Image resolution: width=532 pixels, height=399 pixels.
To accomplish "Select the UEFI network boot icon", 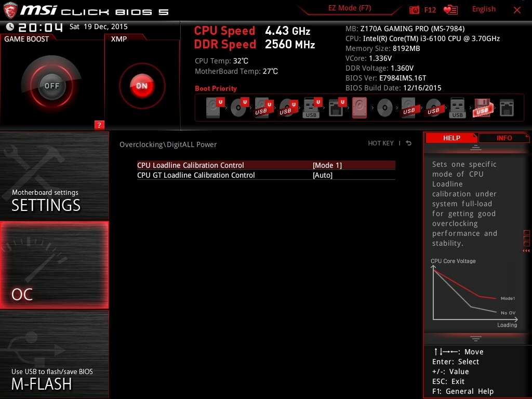I will [x=337, y=107].
